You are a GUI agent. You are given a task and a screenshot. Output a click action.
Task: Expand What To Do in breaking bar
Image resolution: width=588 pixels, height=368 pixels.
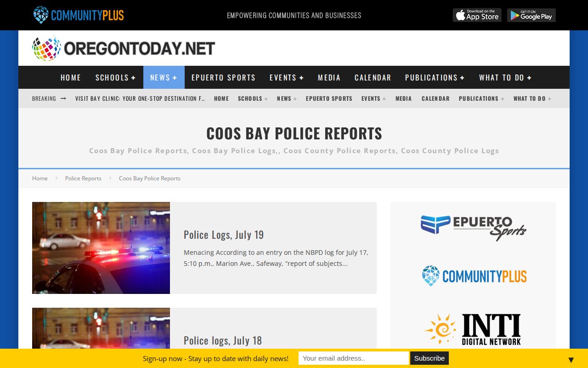point(532,98)
